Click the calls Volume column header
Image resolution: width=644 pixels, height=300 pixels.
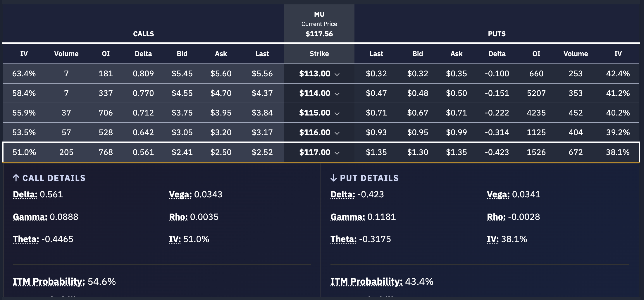click(66, 54)
